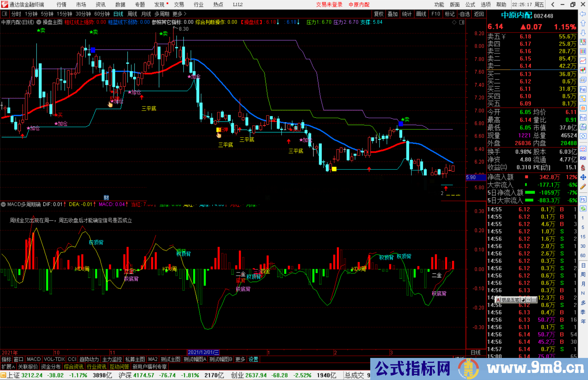Viewport: 588px width, 380px height.
Task: Click the four-way move arrows icon
Action: tap(583, 177)
